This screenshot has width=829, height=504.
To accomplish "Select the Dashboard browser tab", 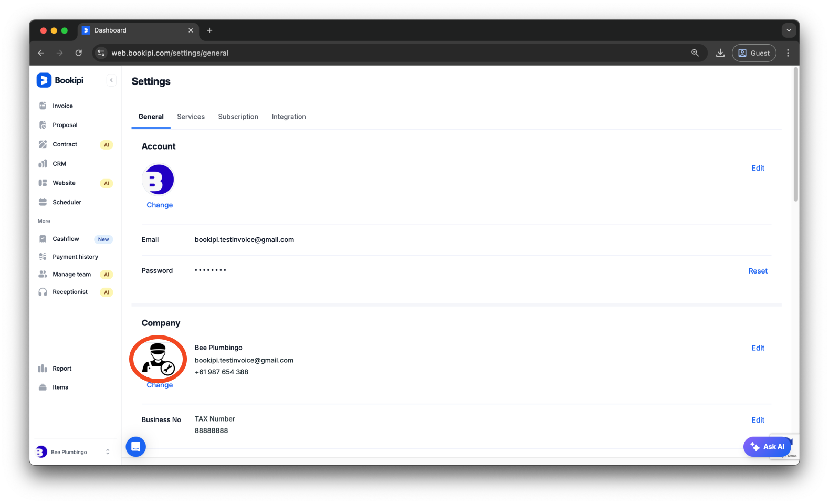I will pyautogui.click(x=139, y=30).
